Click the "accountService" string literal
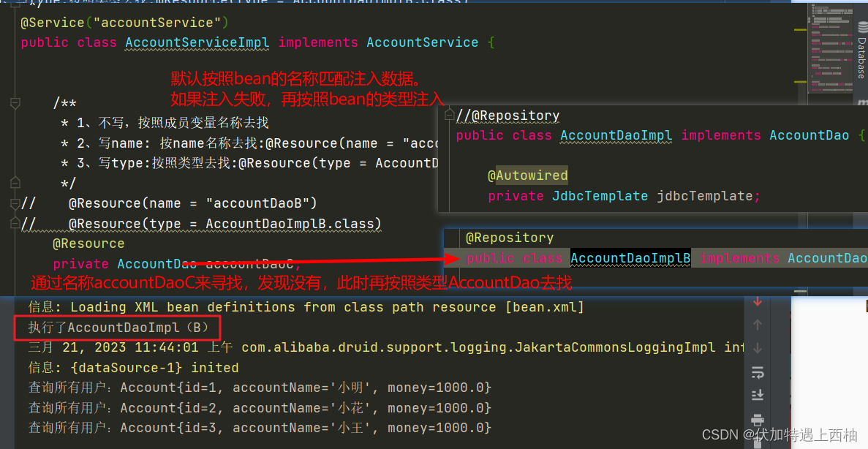The image size is (868, 449). coord(157,23)
